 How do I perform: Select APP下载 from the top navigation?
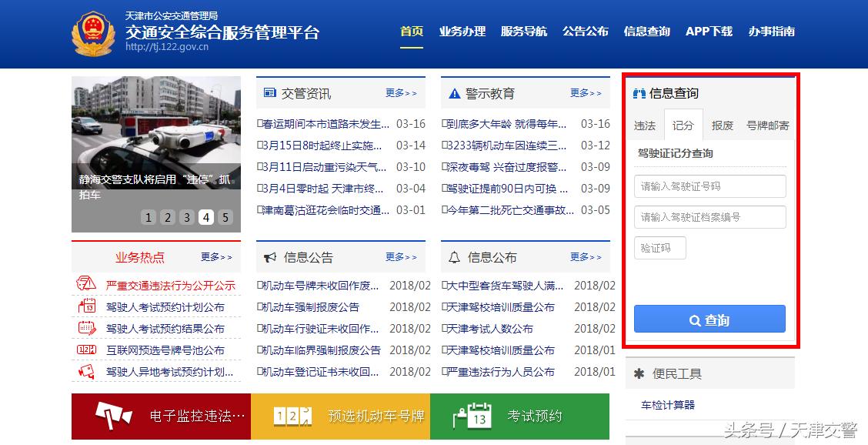pos(709,32)
